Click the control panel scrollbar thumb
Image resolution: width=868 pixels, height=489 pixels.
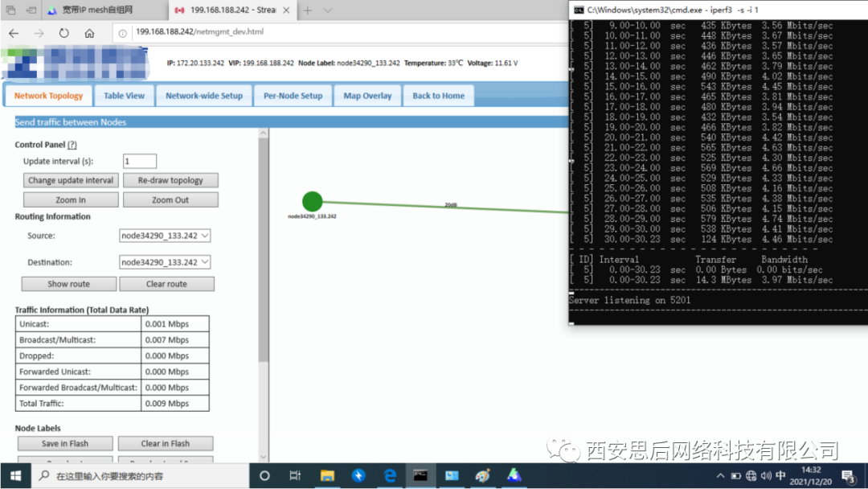click(x=264, y=250)
